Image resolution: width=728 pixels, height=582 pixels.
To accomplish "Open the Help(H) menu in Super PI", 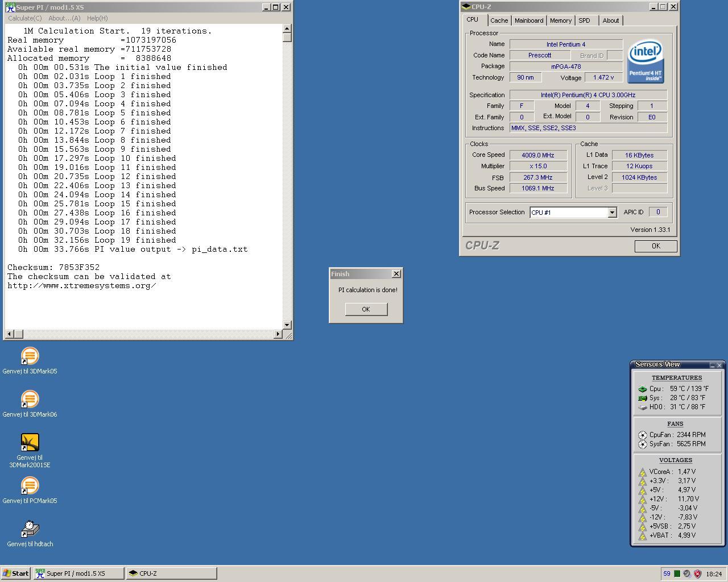I will click(x=97, y=18).
